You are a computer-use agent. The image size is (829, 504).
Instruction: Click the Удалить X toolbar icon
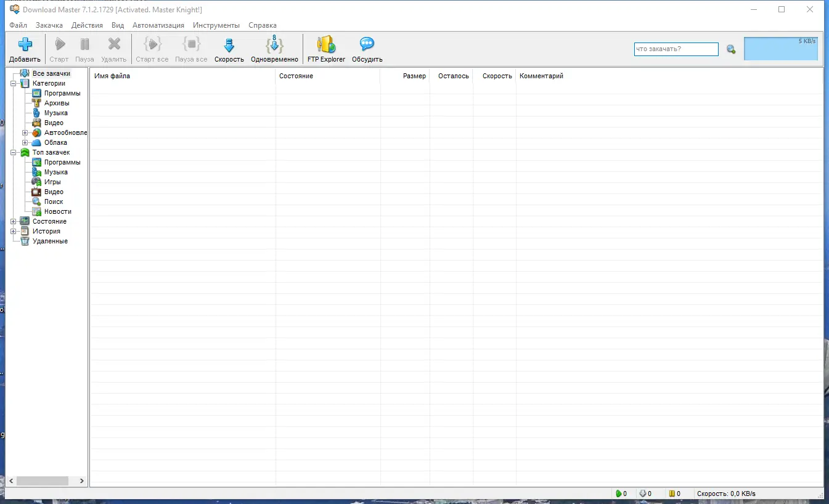pos(114,44)
